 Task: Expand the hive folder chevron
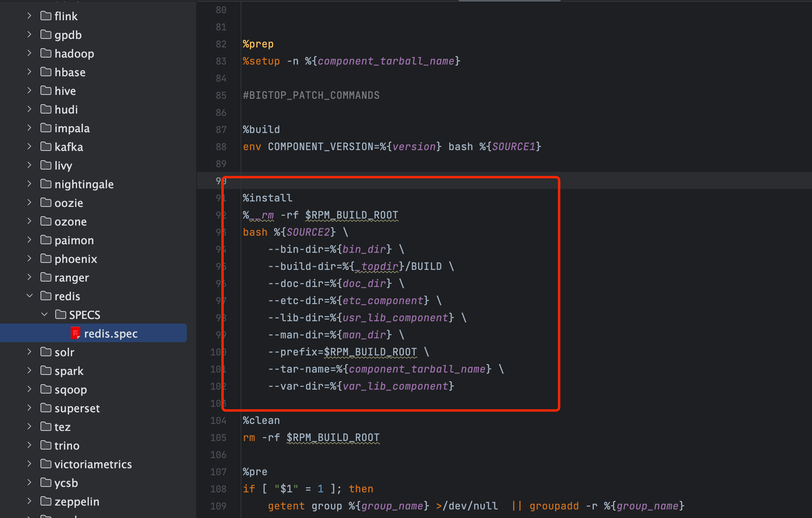[29, 91]
